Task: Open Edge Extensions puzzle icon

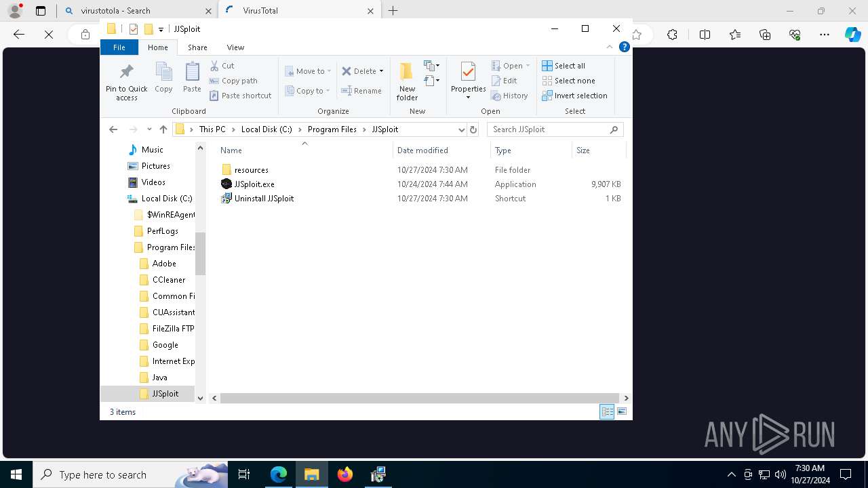Action: tap(672, 35)
